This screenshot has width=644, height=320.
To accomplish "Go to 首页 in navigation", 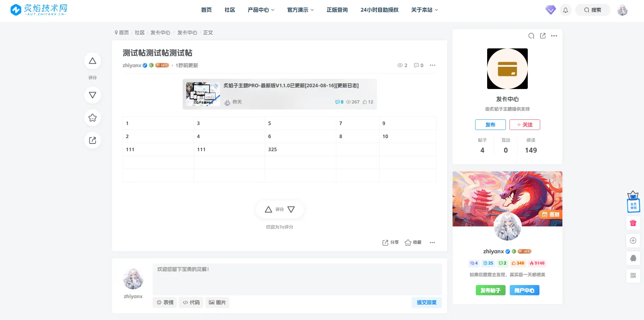I will (x=206, y=10).
